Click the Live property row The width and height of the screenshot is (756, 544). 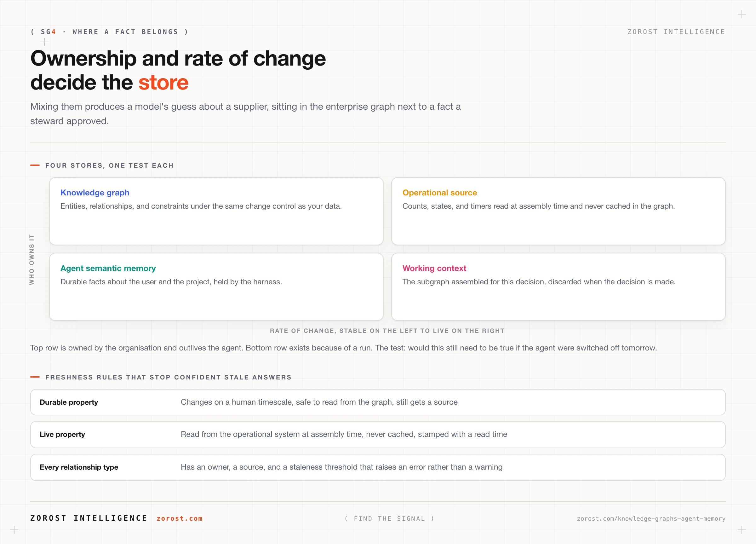[x=378, y=435]
